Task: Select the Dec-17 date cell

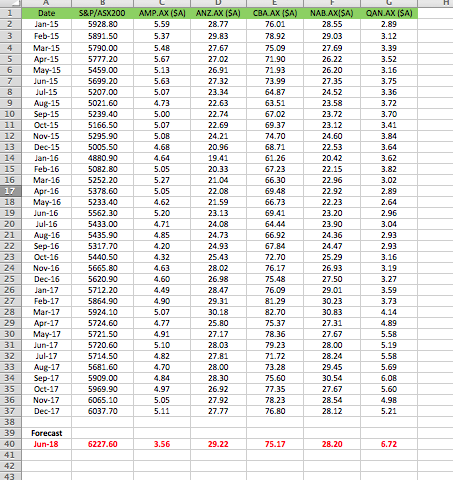Action: click(46, 411)
